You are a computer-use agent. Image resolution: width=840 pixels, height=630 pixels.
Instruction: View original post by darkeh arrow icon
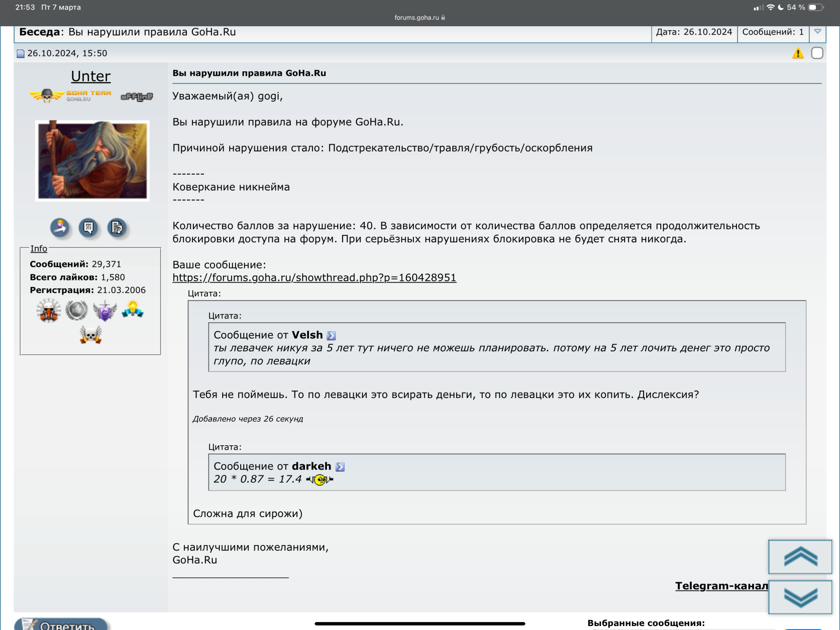[x=340, y=467]
